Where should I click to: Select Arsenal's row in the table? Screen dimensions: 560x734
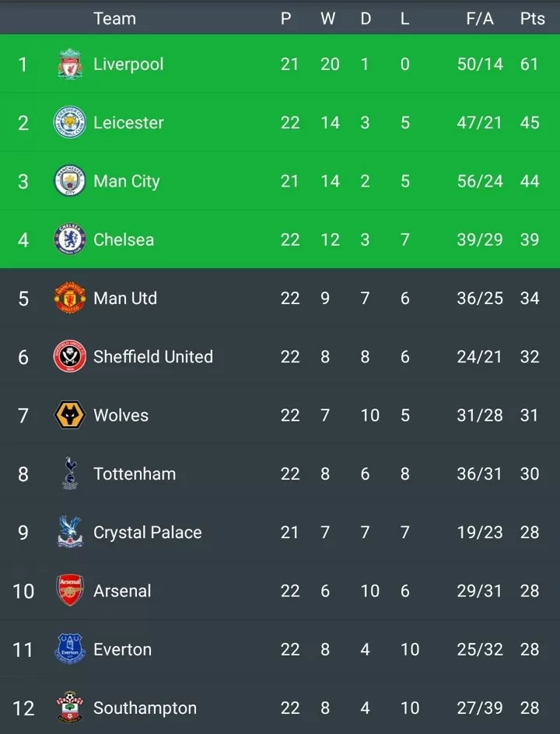[x=280, y=590]
